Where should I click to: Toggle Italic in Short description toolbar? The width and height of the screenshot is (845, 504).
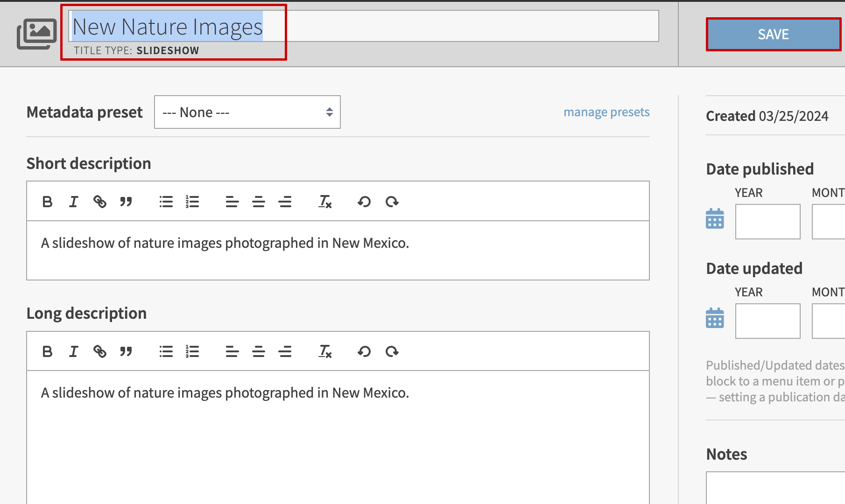click(73, 202)
